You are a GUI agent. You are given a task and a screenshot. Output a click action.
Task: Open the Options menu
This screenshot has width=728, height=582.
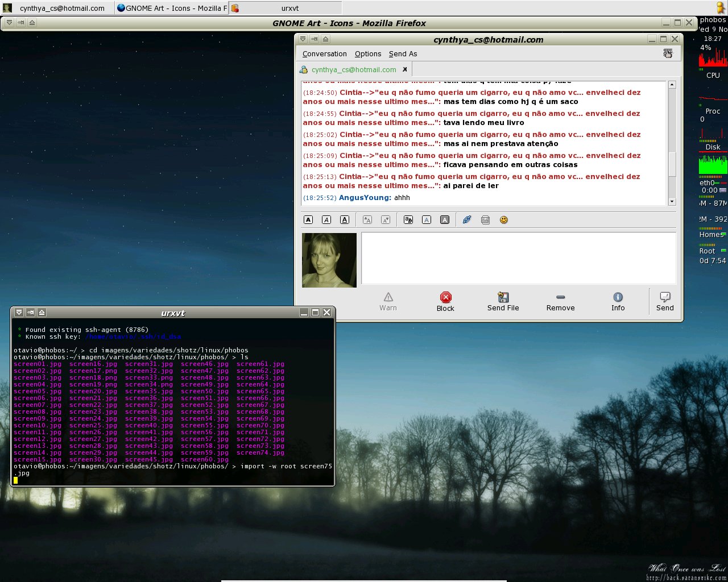pos(368,54)
